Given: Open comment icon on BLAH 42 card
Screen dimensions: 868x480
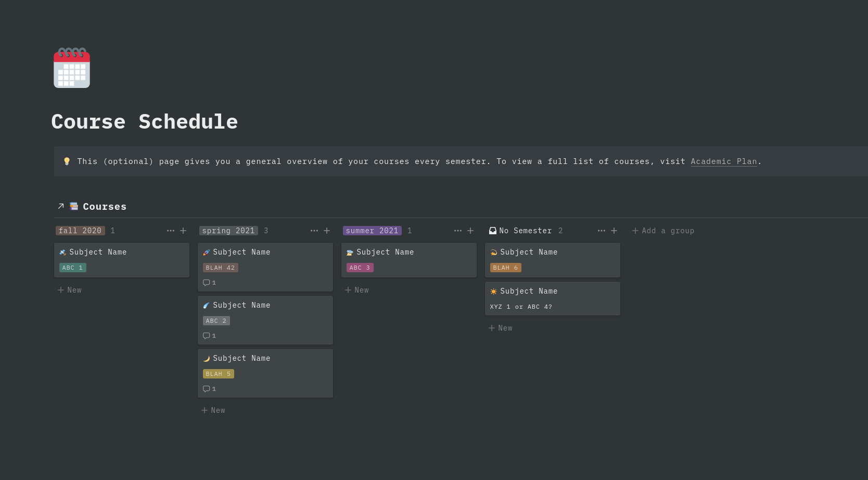Looking at the screenshot, I should pos(207,283).
